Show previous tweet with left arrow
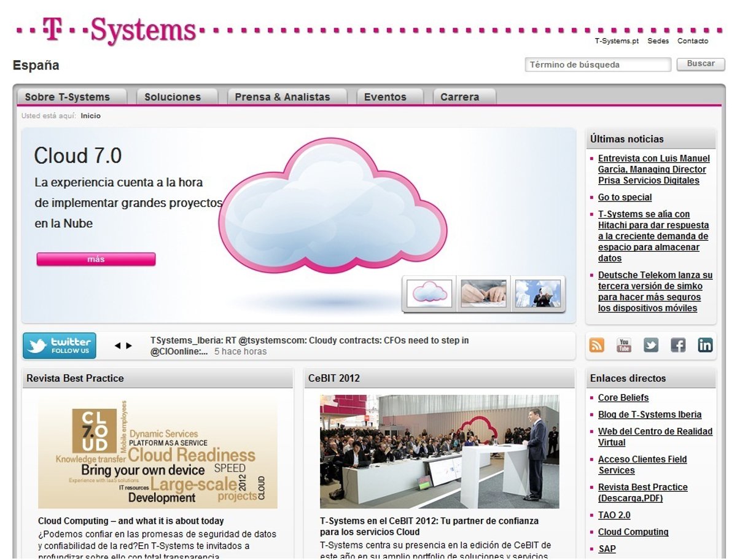This screenshot has width=737, height=560. pyautogui.click(x=117, y=346)
